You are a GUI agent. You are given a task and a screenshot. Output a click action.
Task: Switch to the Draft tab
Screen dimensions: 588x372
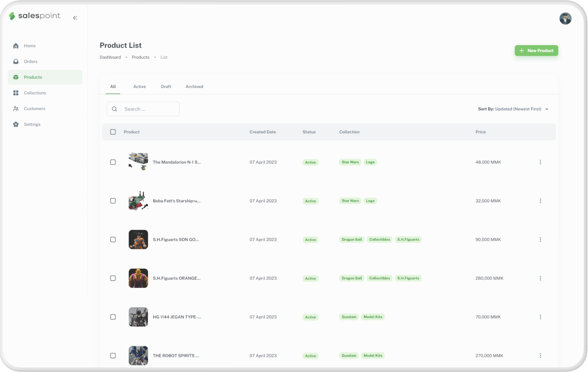click(x=166, y=87)
